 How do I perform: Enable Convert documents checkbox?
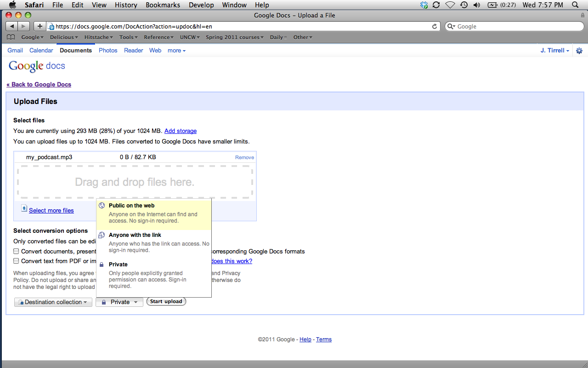pos(16,251)
